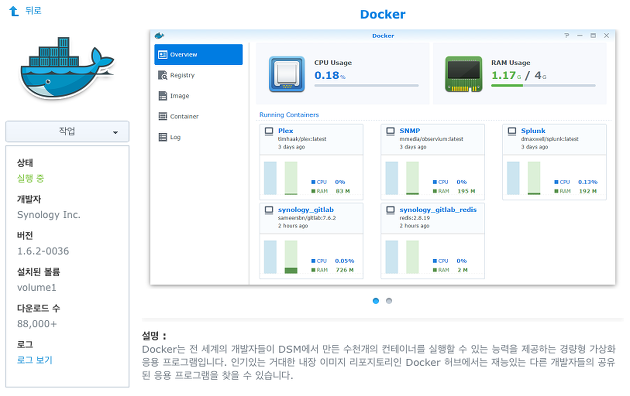The image size is (630, 396).
Task: Click the monitor icon beside Plex
Action: [269, 131]
